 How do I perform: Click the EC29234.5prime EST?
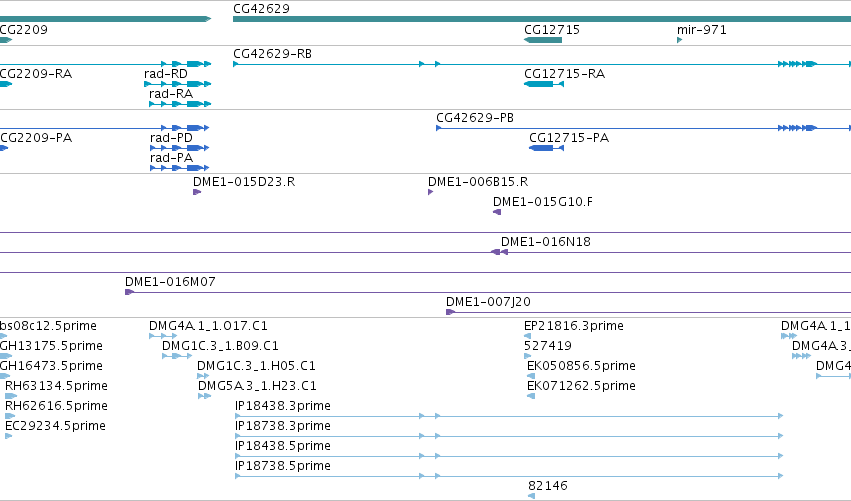[8, 436]
